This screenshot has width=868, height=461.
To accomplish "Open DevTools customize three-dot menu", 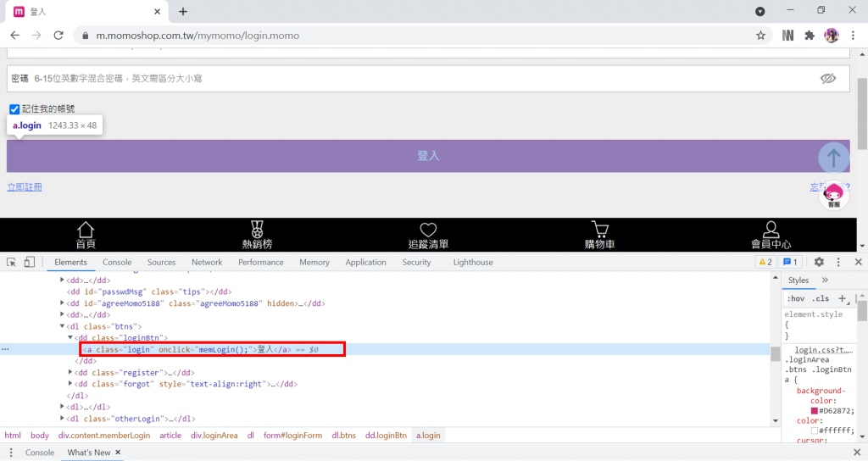I will 838,263.
